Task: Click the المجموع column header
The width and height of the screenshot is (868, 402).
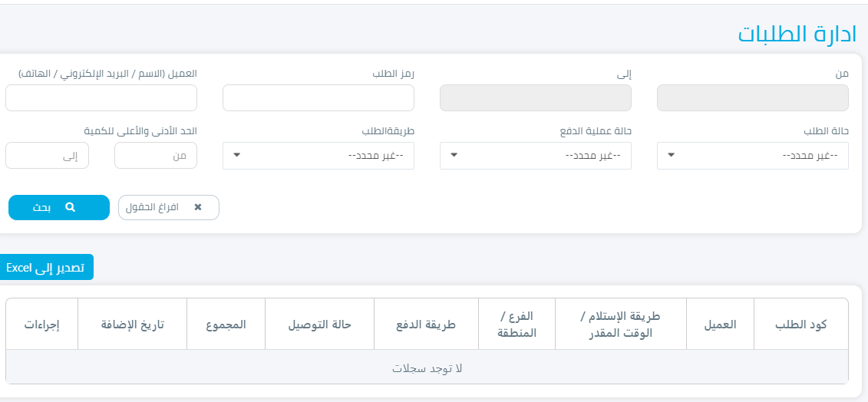Action: pyautogui.click(x=226, y=325)
